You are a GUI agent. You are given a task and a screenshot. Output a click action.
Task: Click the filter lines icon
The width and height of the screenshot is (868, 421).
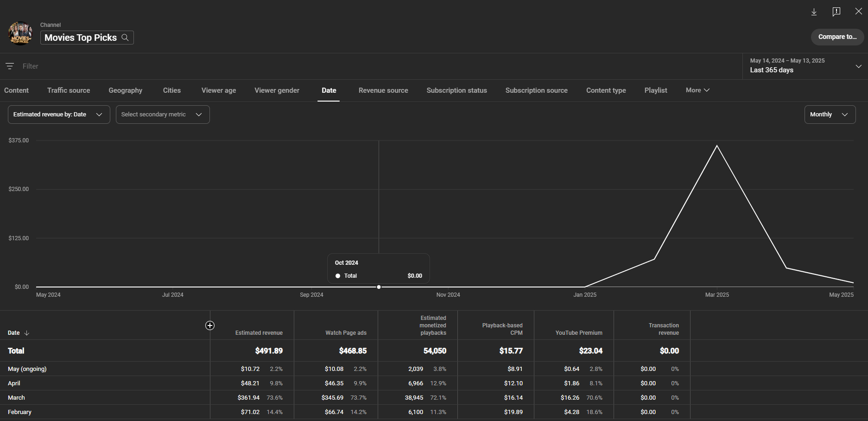(10, 66)
